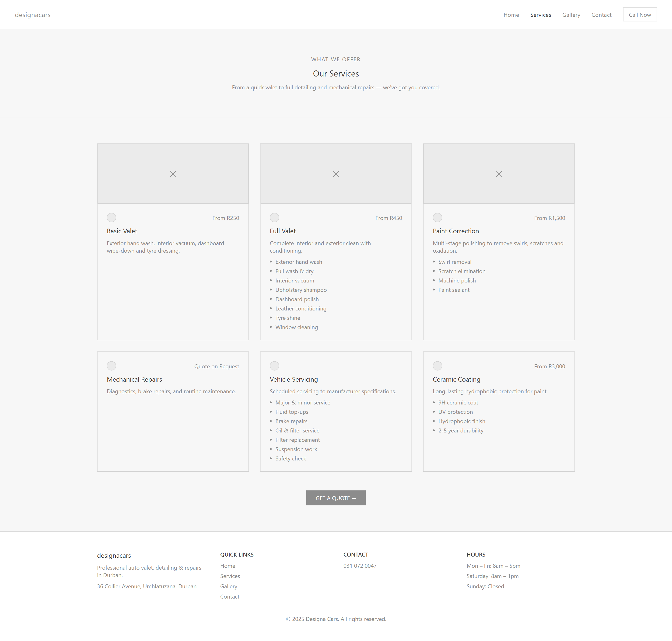Follow the footer Services quick link
672x641 pixels.
click(x=230, y=576)
